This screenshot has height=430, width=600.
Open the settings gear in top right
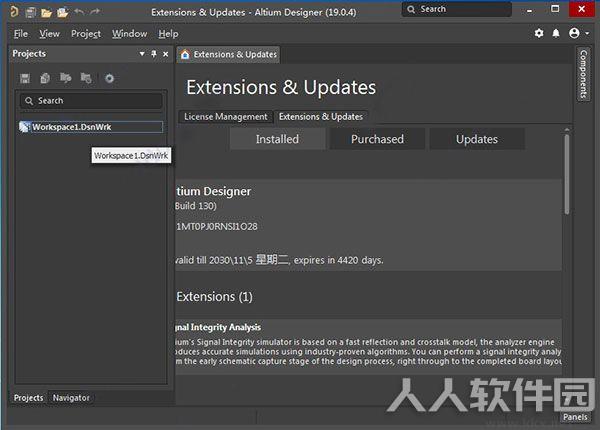click(539, 33)
